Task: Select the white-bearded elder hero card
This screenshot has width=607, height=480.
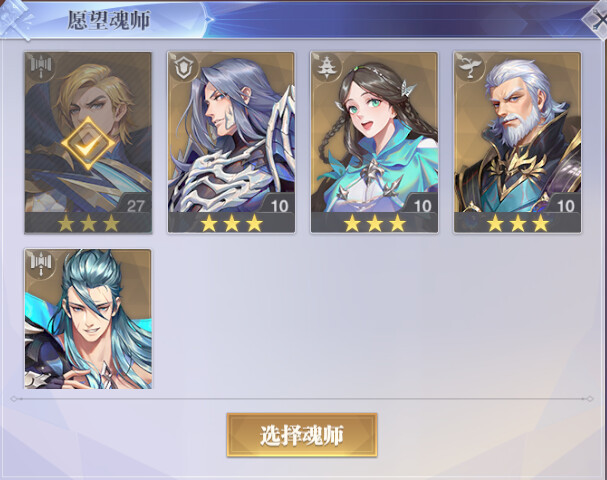Action: 518,142
